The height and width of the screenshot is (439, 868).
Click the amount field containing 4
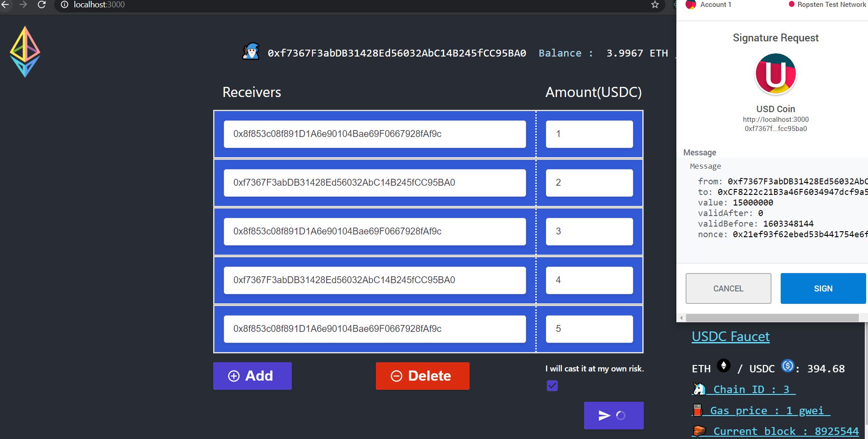click(x=590, y=280)
